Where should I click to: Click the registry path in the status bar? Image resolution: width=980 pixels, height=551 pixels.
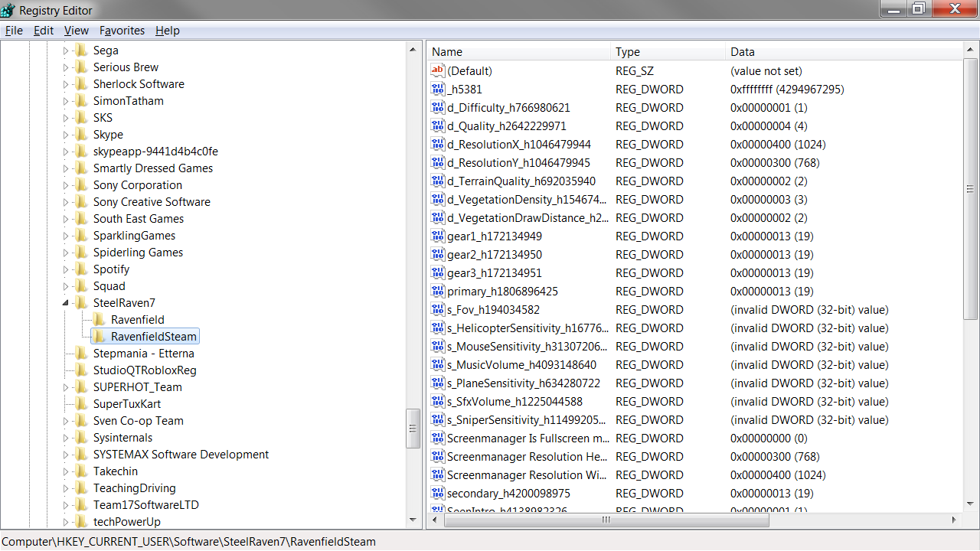[x=189, y=542]
